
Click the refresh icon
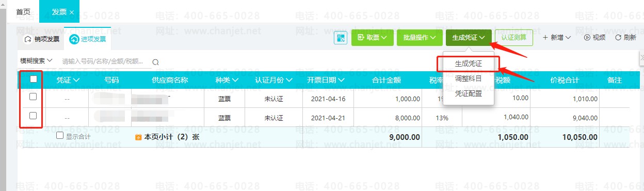point(618,38)
